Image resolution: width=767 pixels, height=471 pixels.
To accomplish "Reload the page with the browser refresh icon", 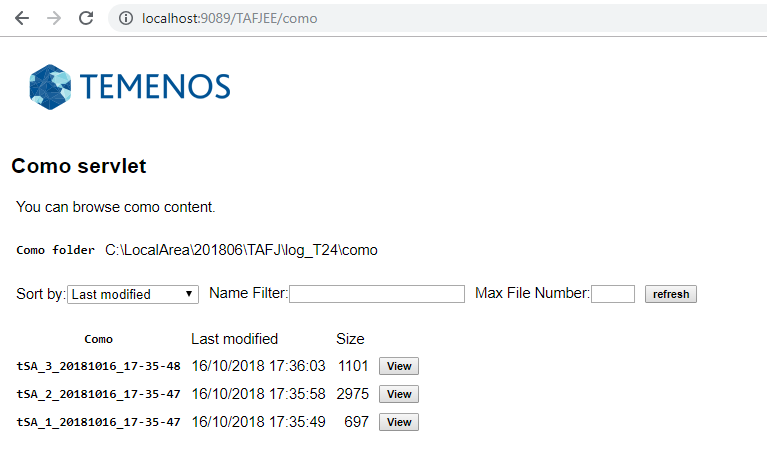I will (x=86, y=18).
